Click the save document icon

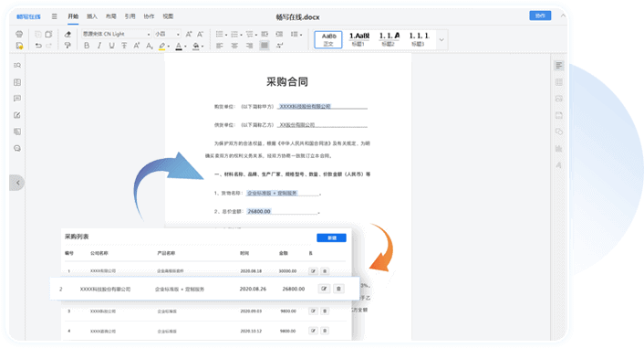point(19,46)
